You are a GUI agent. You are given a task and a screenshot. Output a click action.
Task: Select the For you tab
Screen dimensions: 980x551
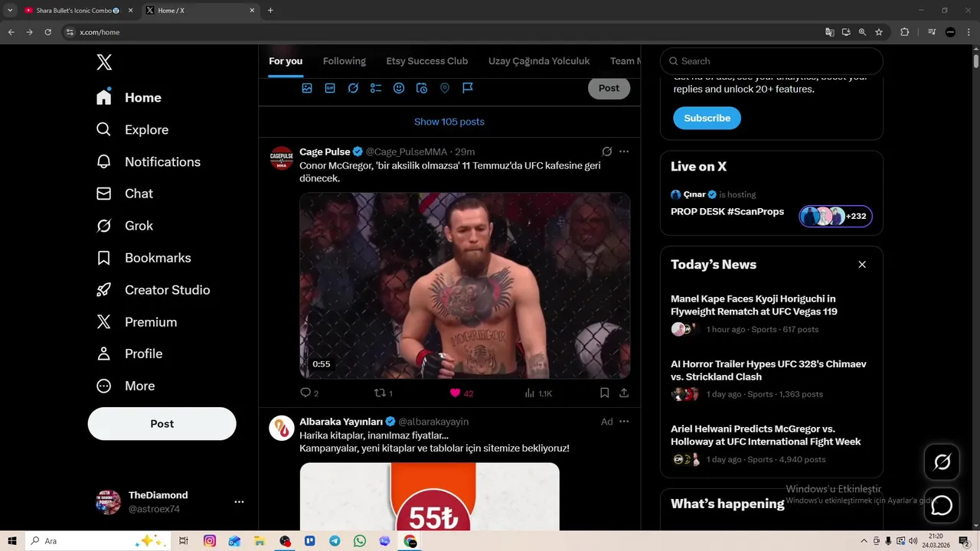286,61
